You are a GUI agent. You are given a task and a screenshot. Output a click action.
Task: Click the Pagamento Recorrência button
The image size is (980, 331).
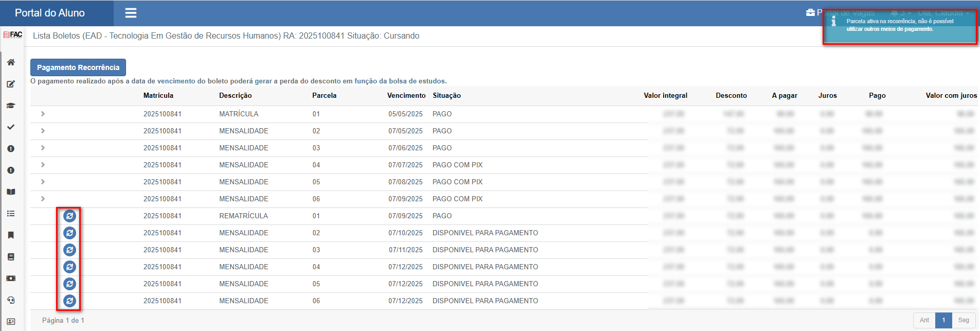[78, 67]
